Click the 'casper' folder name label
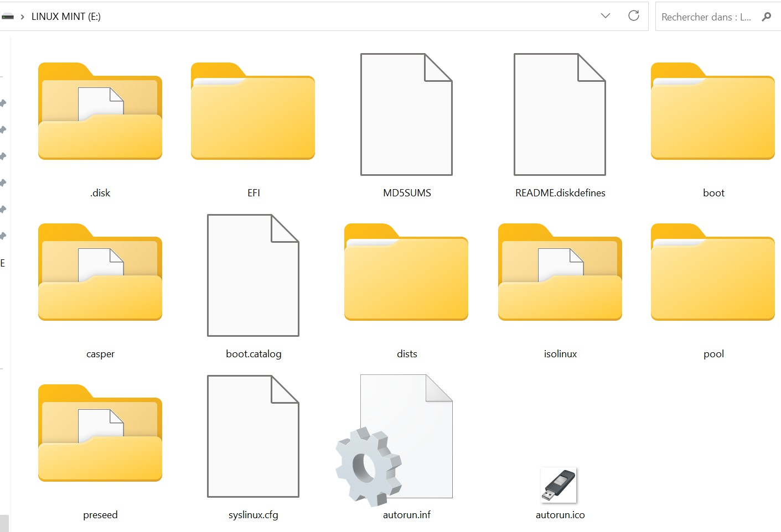The height and width of the screenshot is (532, 781). point(100,354)
